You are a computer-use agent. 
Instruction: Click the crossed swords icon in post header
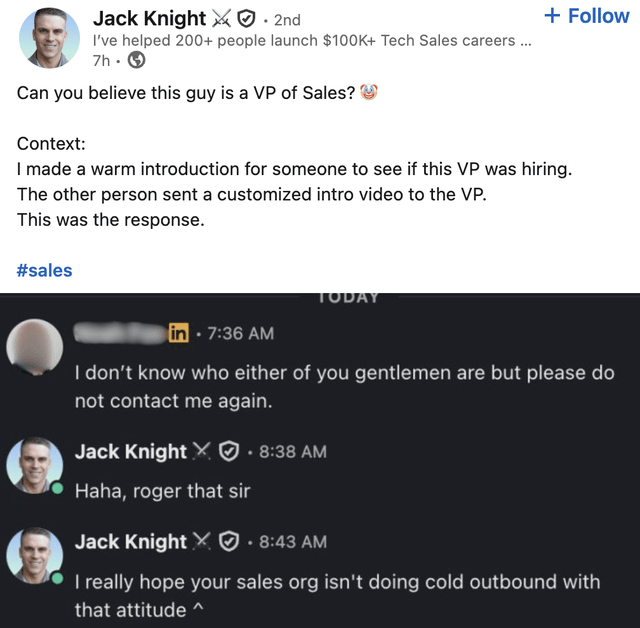(x=222, y=19)
